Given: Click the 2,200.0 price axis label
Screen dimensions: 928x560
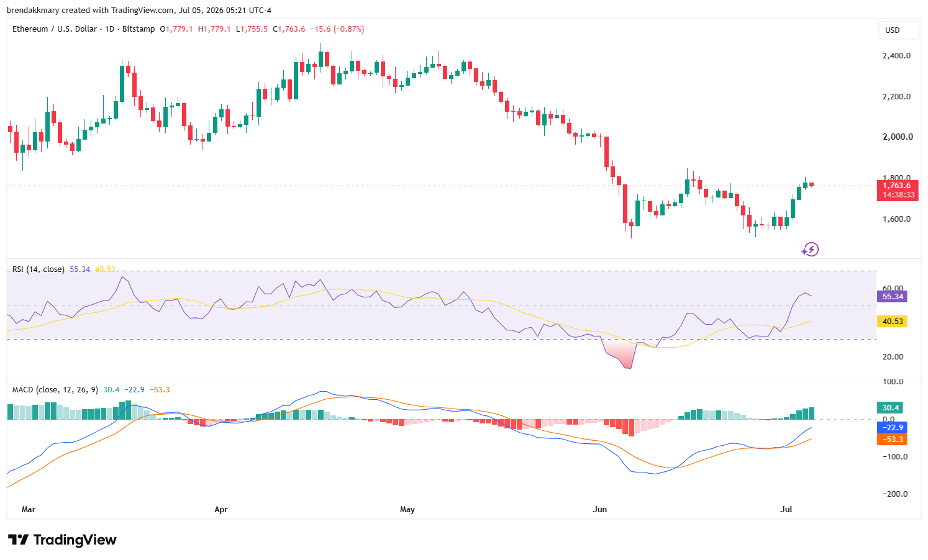Looking at the screenshot, I should click(896, 97).
